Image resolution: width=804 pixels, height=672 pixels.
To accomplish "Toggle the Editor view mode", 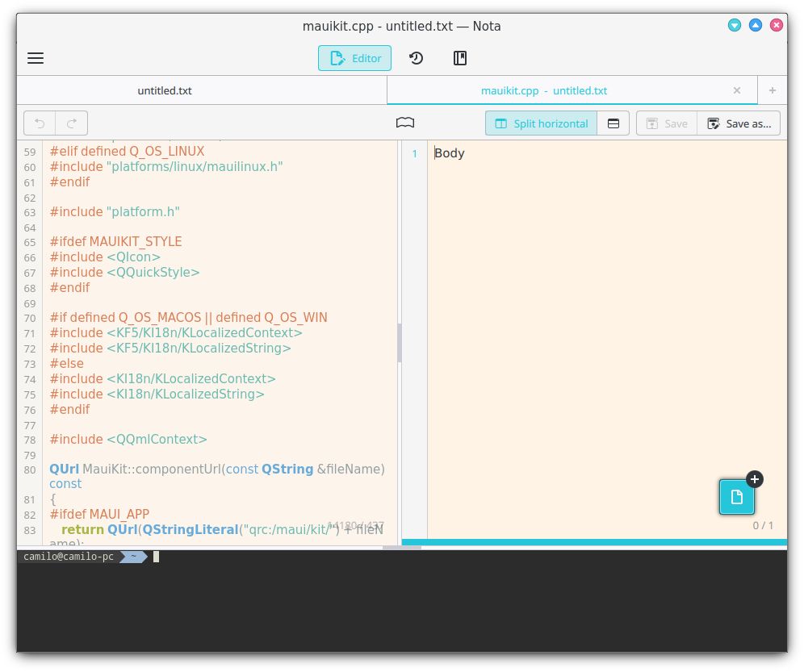I will point(354,58).
